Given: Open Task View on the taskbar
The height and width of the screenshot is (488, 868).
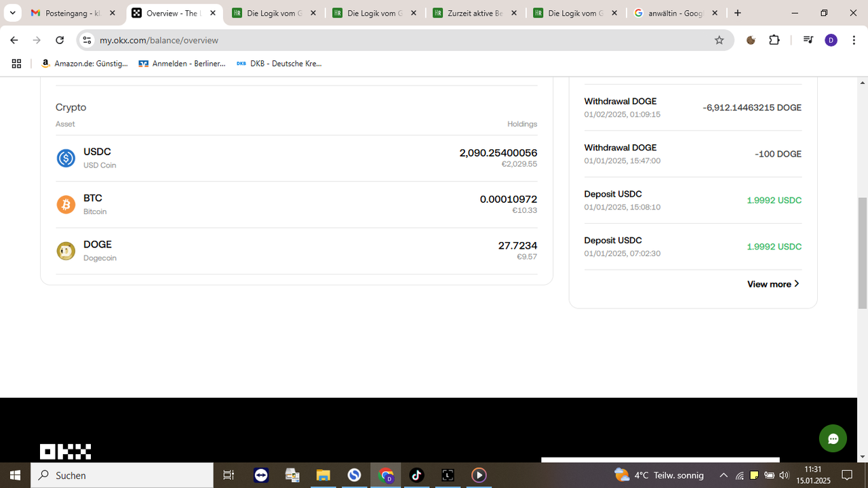Looking at the screenshot, I should pyautogui.click(x=229, y=475).
